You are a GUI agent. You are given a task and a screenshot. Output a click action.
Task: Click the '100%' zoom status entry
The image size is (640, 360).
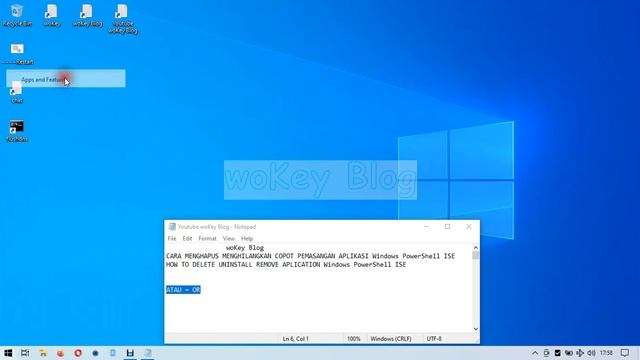click(x=353, y=339)
